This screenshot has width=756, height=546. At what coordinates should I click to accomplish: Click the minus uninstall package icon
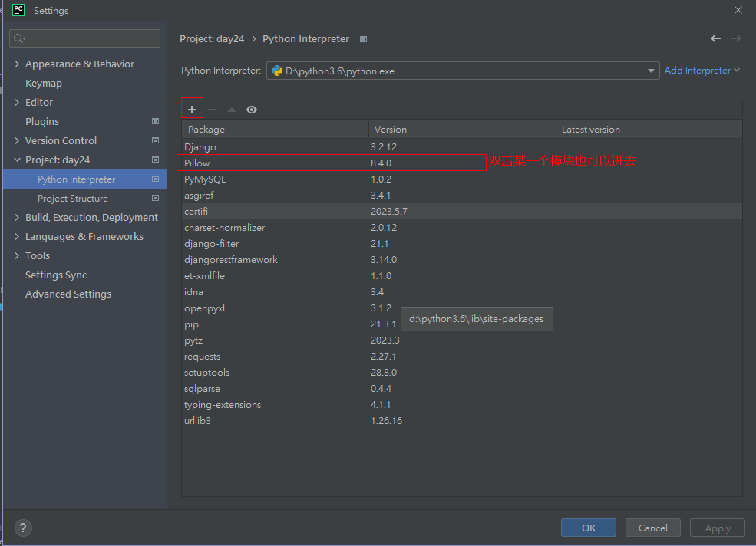[x=212, y=110]
